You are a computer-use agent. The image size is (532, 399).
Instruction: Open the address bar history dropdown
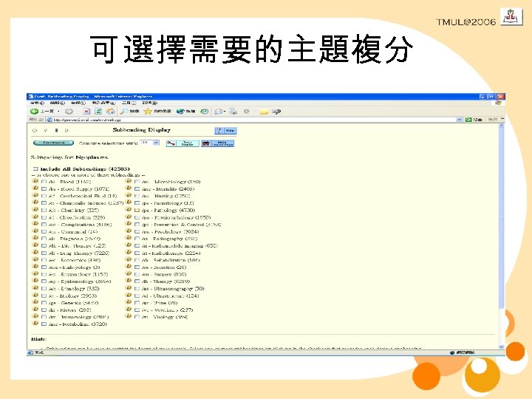(x=459, y=120)
